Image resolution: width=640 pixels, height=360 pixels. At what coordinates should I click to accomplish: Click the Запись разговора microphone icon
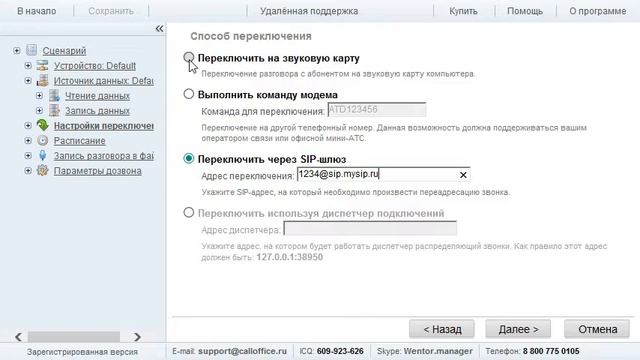(x=42, y=156)
